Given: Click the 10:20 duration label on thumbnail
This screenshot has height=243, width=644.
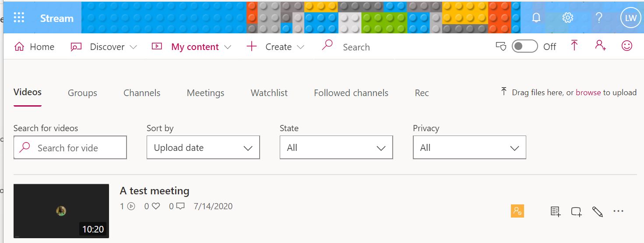Looking at the screenshot, I should 93,229.
